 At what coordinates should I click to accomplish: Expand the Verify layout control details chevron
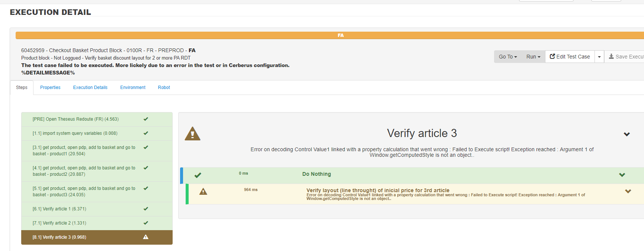click(x=628, y=191)
